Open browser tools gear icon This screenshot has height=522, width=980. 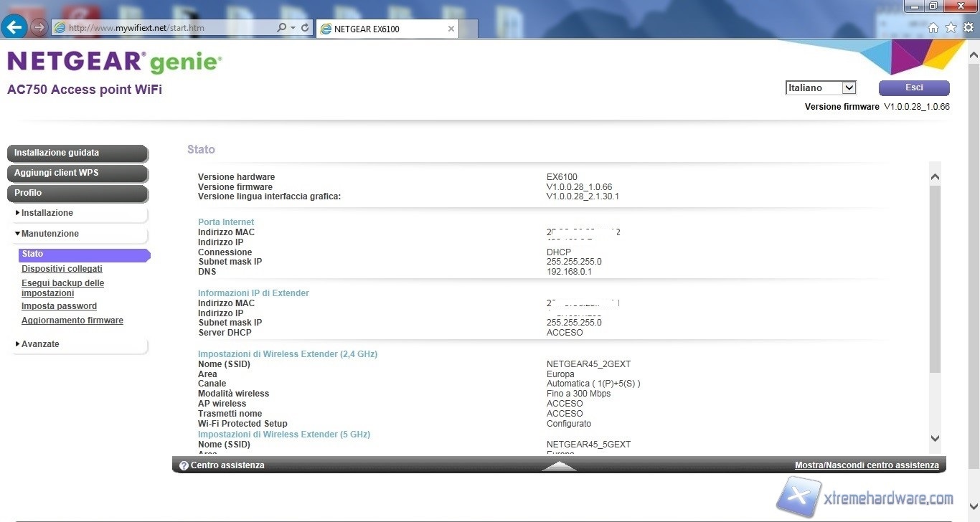point(969,27)
